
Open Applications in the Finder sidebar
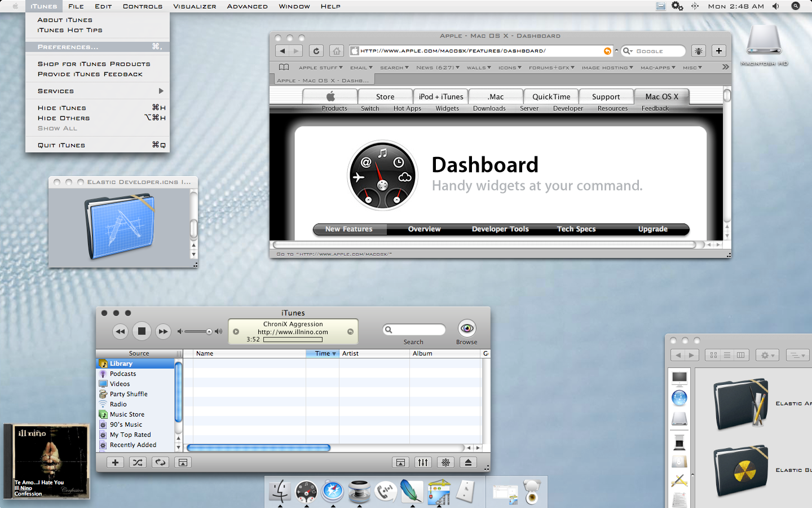[679, 480]
